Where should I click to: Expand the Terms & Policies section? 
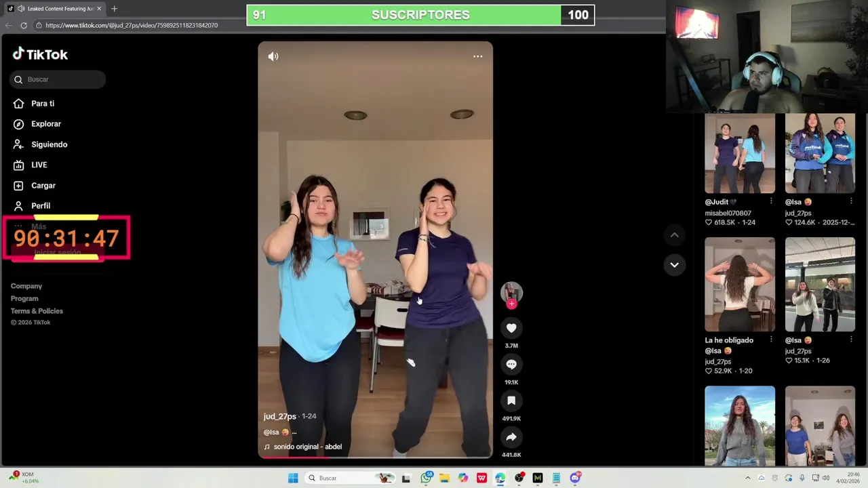click(x=37, y=311)
